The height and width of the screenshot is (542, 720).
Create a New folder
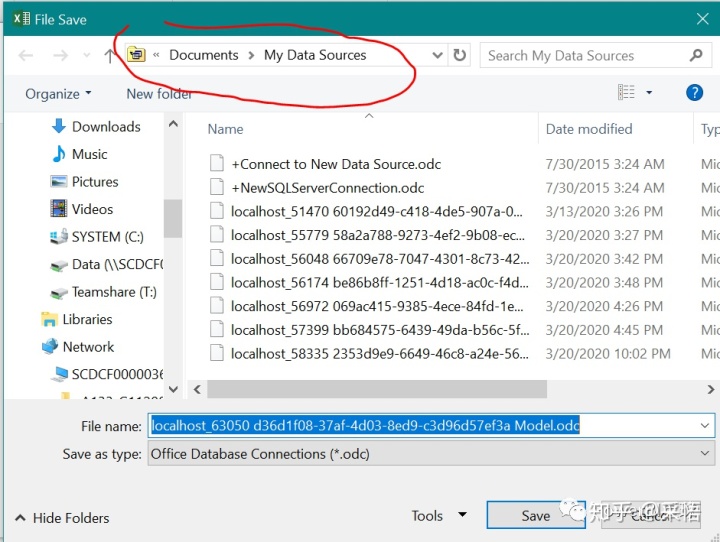click(x=159, y=94)
